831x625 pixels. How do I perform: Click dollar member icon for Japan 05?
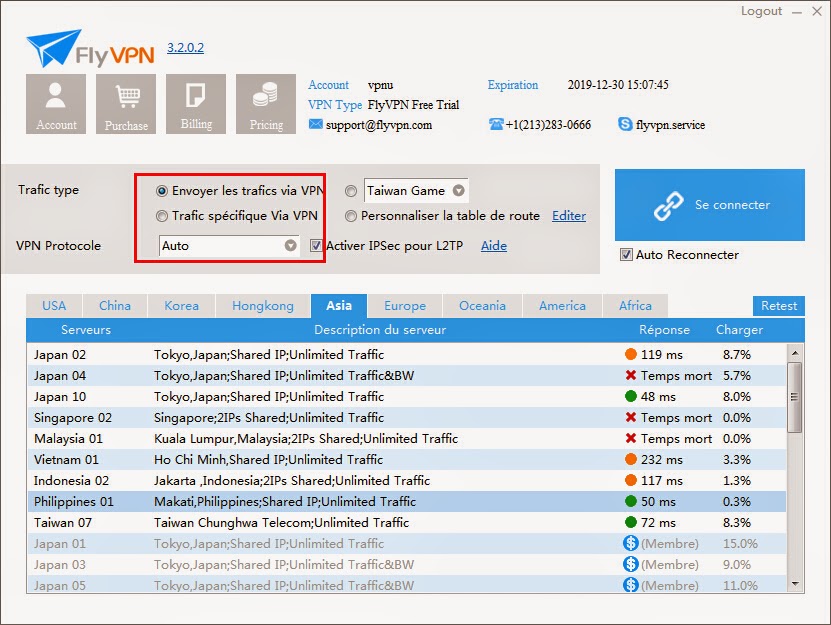point(631,585)
